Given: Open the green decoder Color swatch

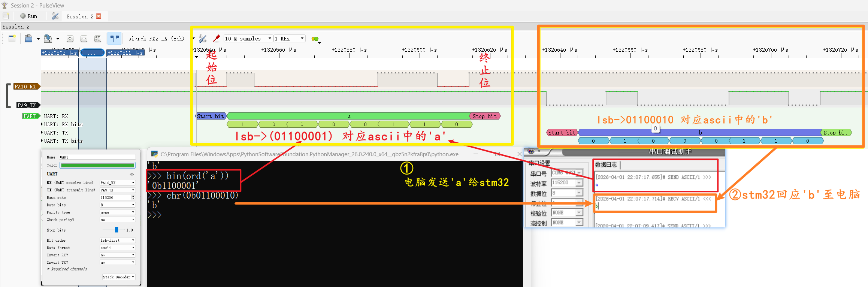Looking at the screenshot, I should click(x=97, y=165).
